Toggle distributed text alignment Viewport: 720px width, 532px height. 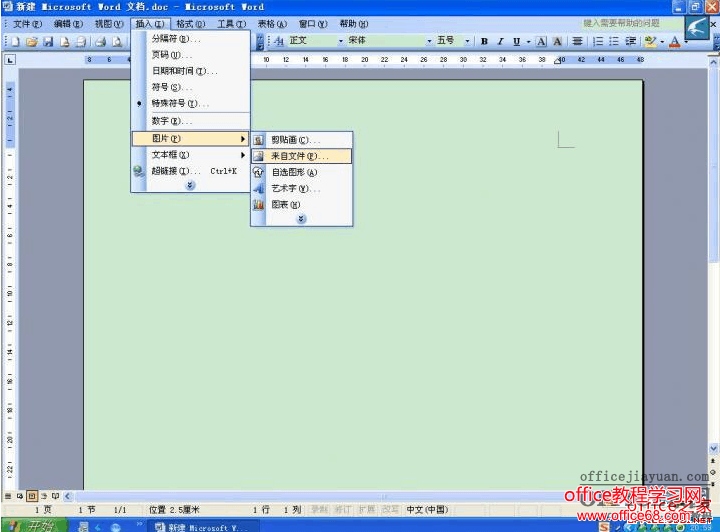(x=577, y=41)
